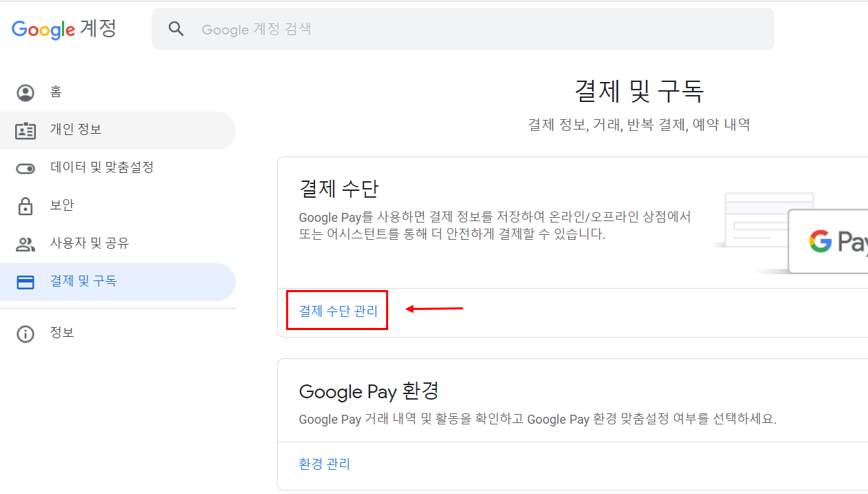This screenshot has width=868, height=494.
Task: Click the 개인 정보 ID card icon
Action: (26, 130)
